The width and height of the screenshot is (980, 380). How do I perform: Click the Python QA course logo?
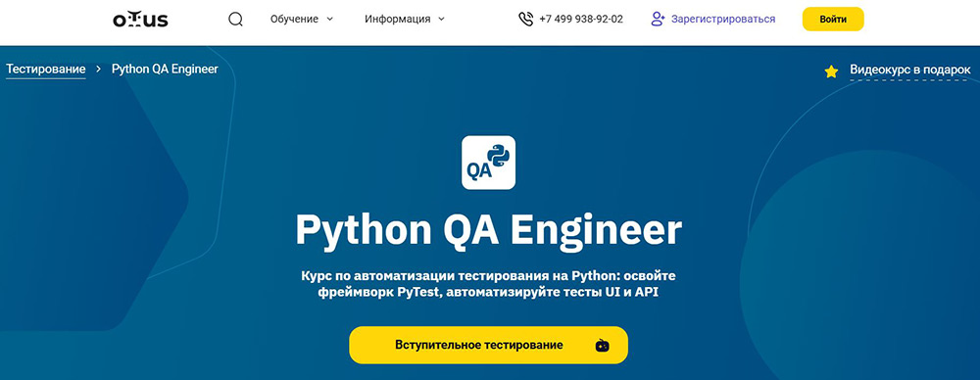pyautogui.click(x=489, y=163)
